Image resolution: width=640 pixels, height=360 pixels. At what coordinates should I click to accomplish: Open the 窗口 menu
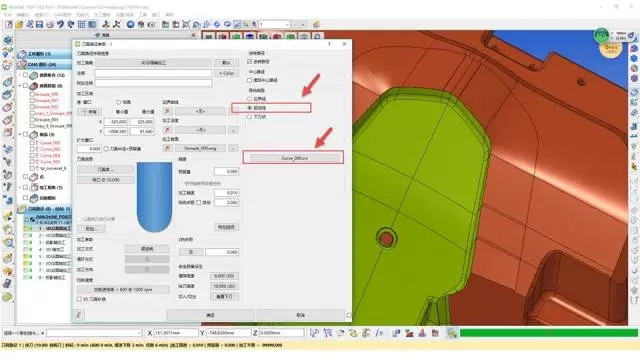pyautogui.click(x=156, y=15)
